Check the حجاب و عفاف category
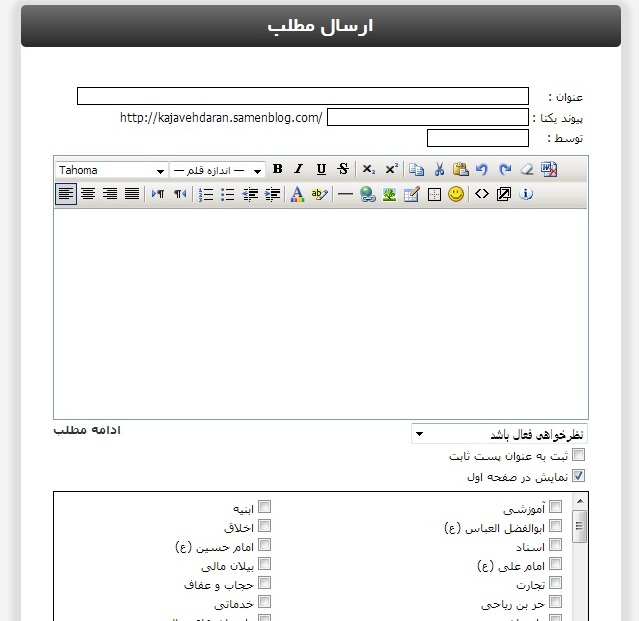The height and width of the screenshot is (621, 639). (x=264, y=583)
